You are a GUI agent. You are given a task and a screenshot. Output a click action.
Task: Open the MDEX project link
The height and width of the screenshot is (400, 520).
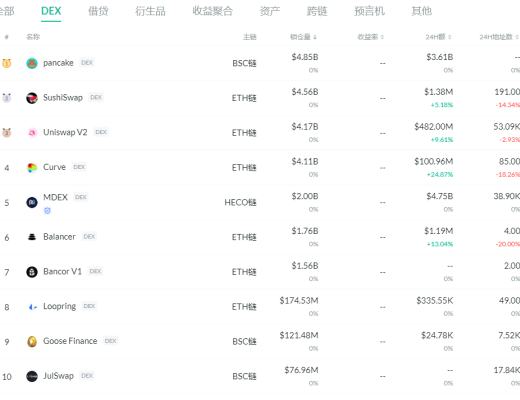(x=55, y=197)
